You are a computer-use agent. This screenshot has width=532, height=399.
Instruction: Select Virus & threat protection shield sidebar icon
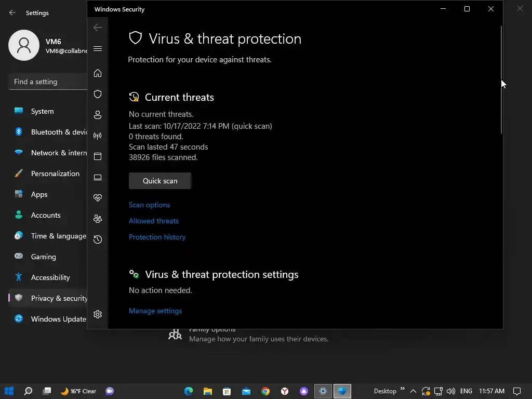point(97,94)
